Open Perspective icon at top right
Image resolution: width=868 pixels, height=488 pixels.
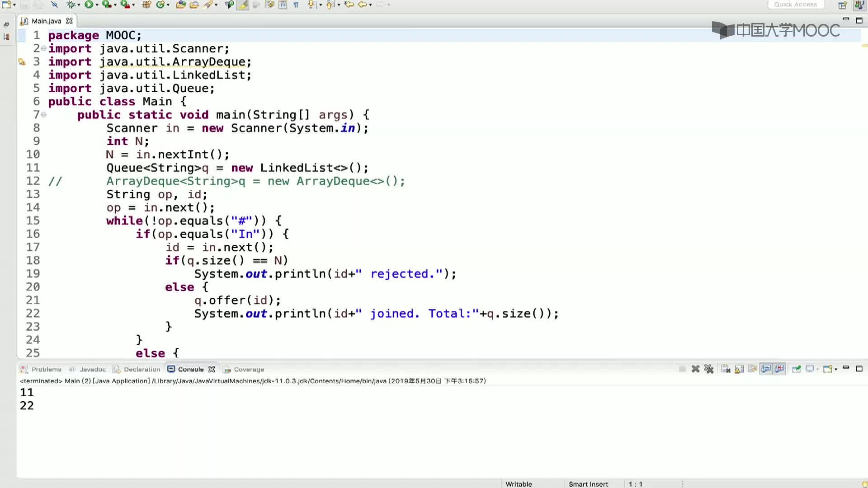click(x=843, y=5)
